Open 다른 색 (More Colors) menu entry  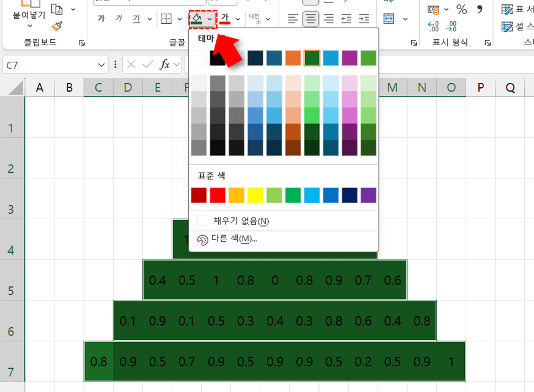(233, 239)
